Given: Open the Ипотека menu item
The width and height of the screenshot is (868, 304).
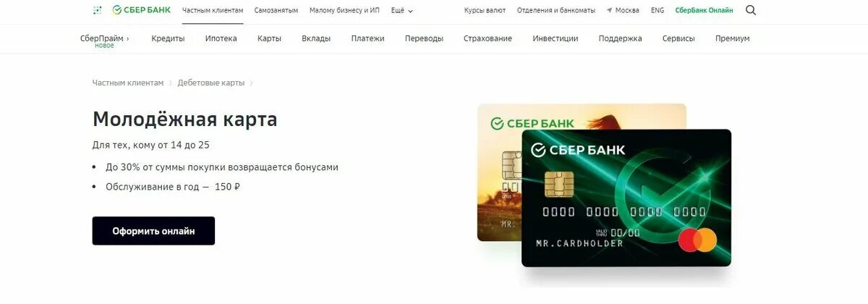Looking at the screenshot, I should (221, 38).
